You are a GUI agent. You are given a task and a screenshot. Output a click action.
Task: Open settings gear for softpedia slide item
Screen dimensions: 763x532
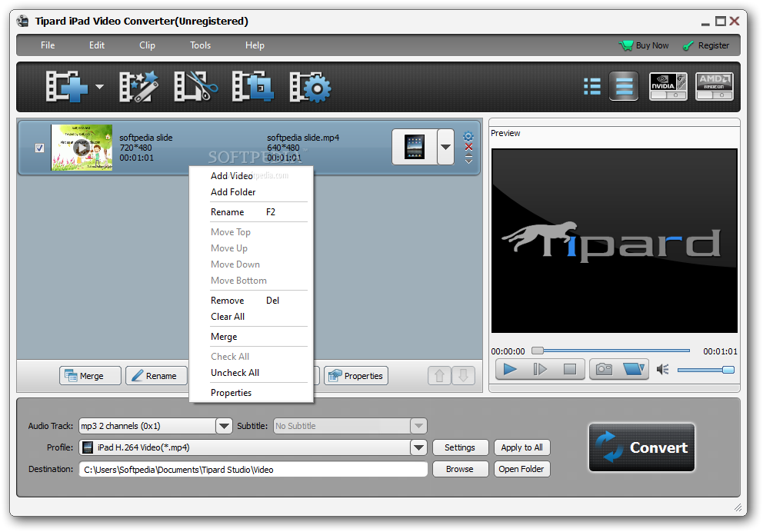point(468,135)
